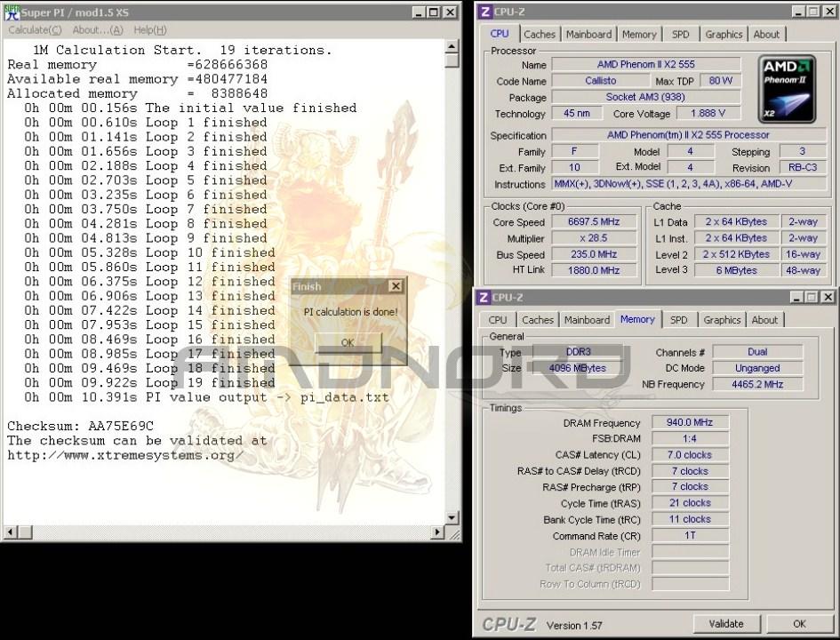Click the Bus Speed value 235.0 MHz
840x640 pixels.
[x=594, y=254]
